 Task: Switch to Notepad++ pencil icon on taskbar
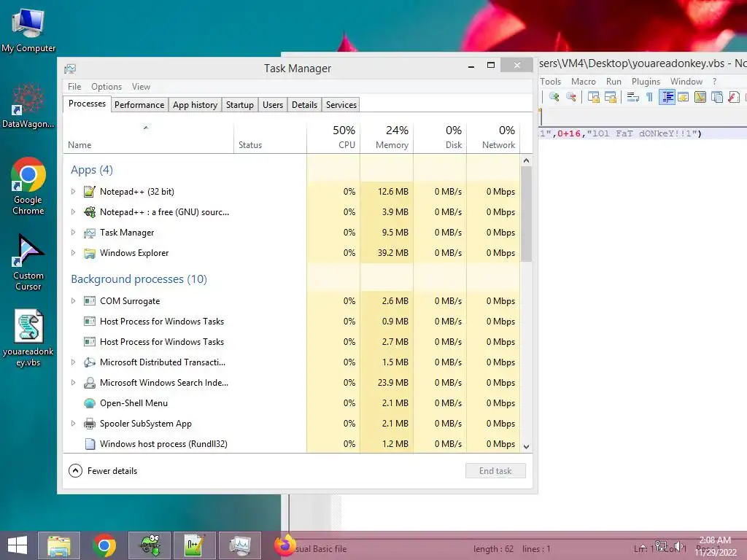pos(194,545)
